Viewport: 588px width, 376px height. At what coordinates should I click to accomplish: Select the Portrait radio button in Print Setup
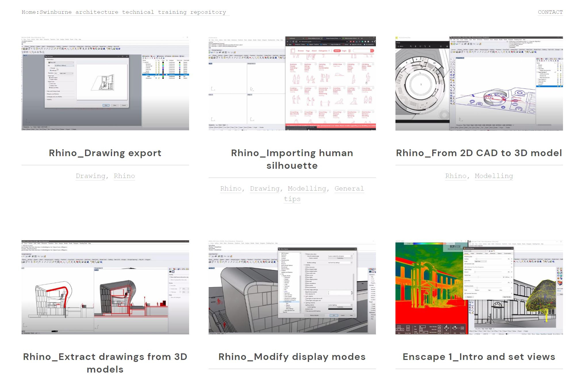tap(51, 68)
